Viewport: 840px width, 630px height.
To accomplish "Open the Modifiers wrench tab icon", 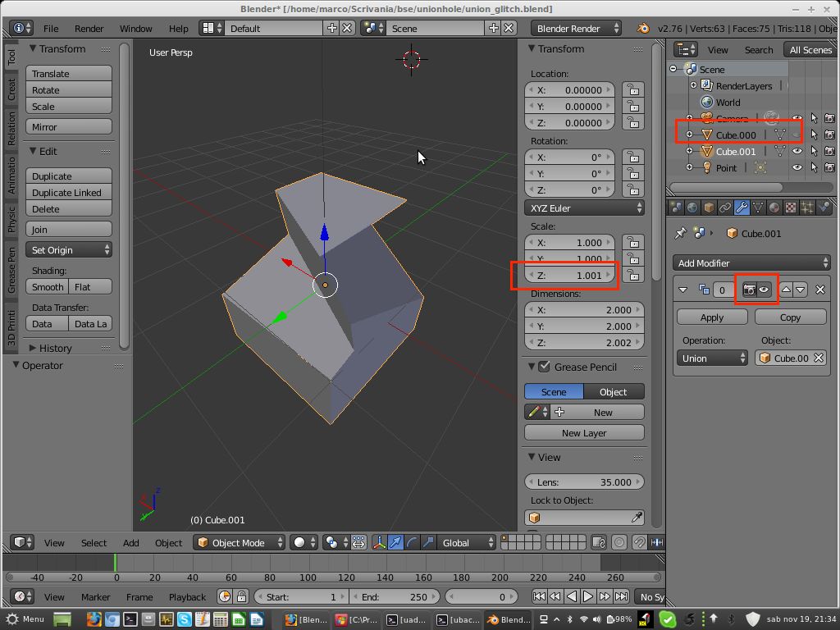I will [x=742, y=208].
